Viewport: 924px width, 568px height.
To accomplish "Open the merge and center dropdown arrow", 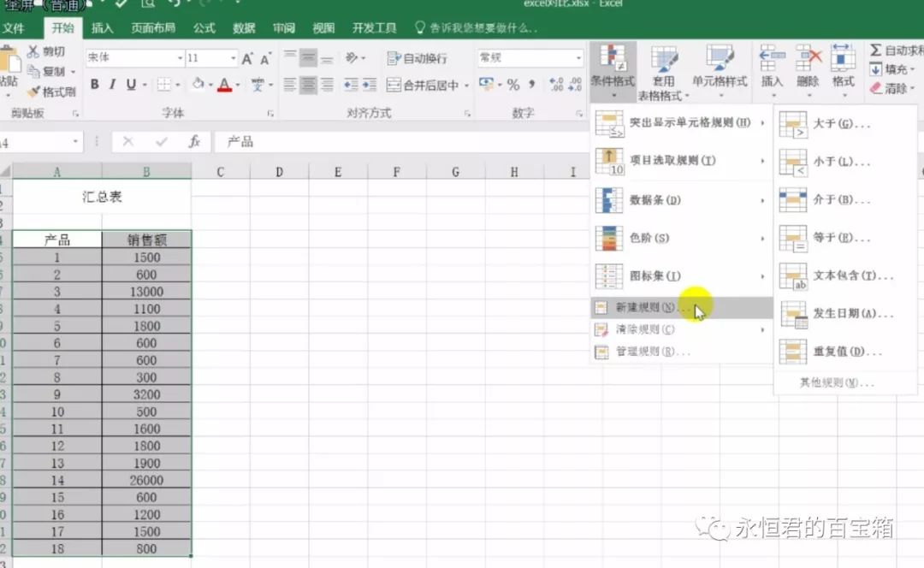I will (x=466, y=86).
